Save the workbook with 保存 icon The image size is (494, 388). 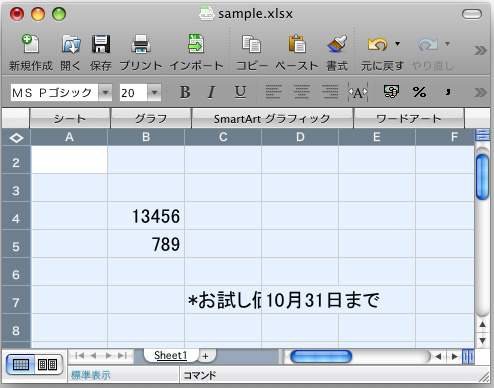pos(101,44)
